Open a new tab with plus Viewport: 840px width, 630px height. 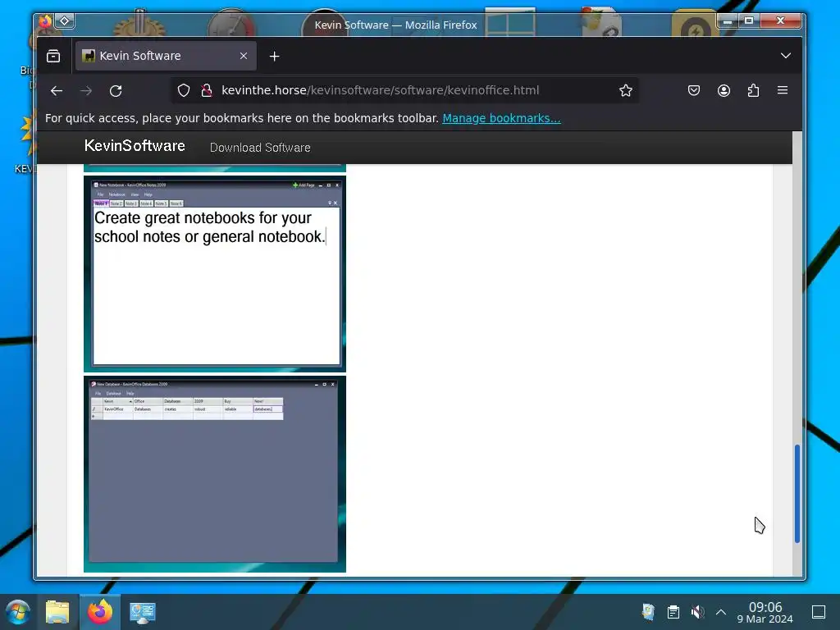274,57
